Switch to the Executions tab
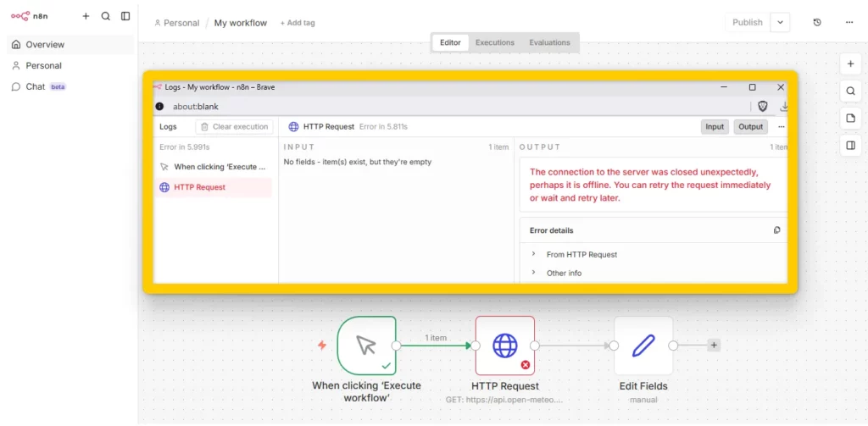This screenshot has height=426, width=868. coord(495,42)
